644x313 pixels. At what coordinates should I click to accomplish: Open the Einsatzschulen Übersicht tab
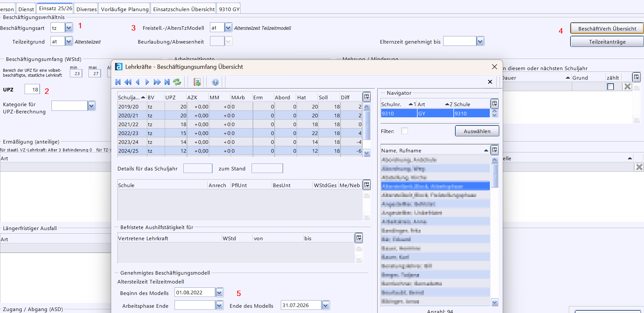pyautogui.click(x=184, y=9)
